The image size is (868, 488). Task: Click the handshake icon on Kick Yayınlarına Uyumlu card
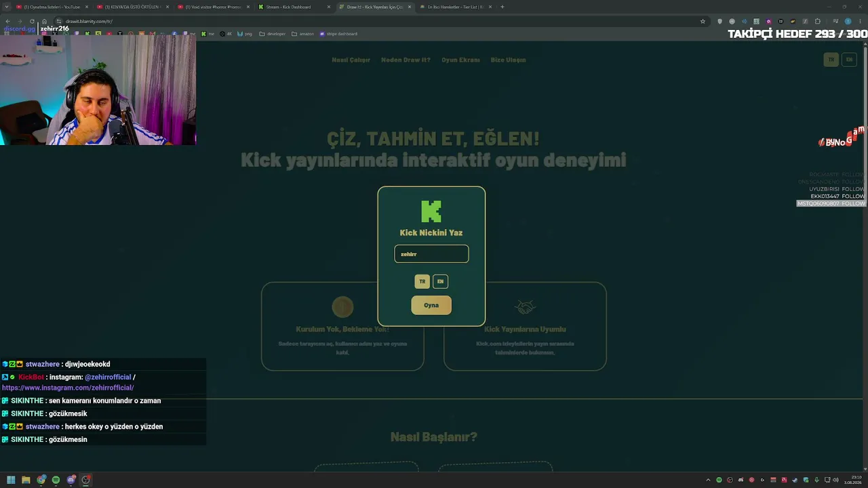coord(525,307)
